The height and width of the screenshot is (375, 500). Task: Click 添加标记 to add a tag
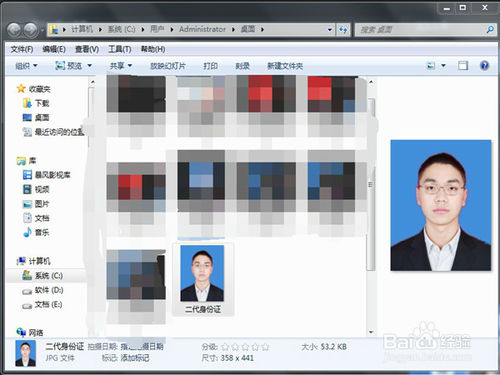[135, 358]
